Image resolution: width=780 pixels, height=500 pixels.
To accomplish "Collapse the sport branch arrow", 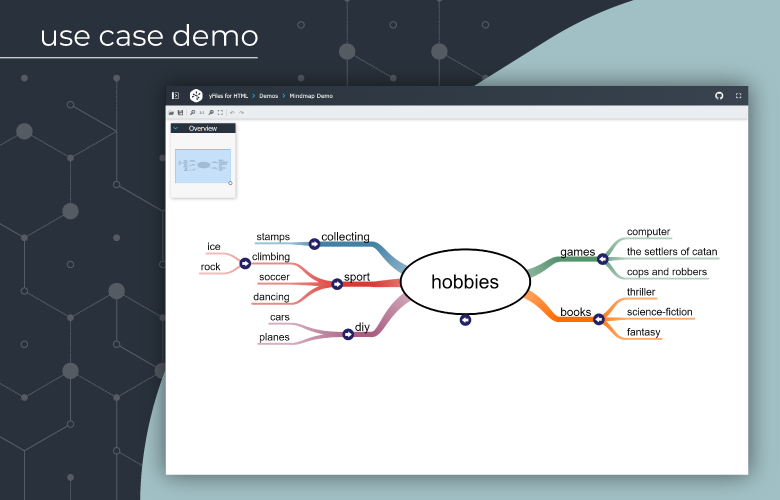I will (337, 284).
